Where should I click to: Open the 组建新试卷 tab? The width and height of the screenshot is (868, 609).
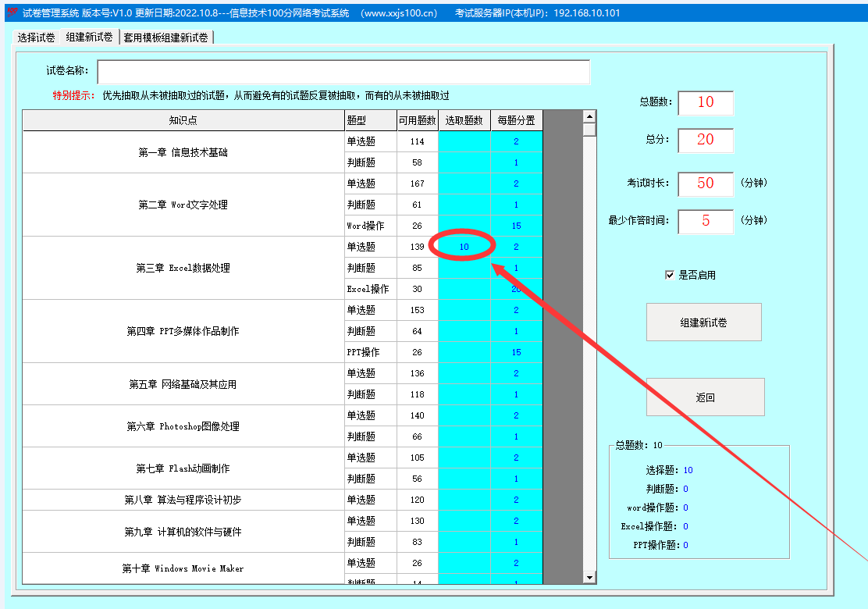[89, 37]
